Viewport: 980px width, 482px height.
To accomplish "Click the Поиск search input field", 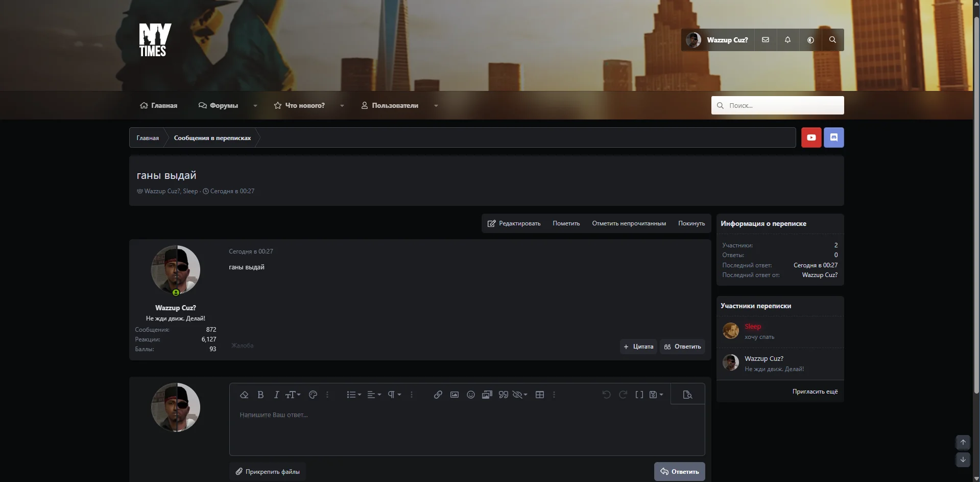I will click(x=777, y=105).
